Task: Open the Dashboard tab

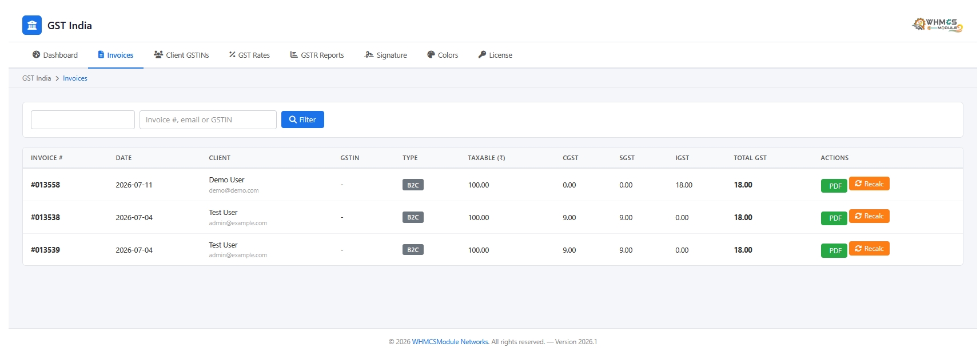Action: click(x=55, y=55)
